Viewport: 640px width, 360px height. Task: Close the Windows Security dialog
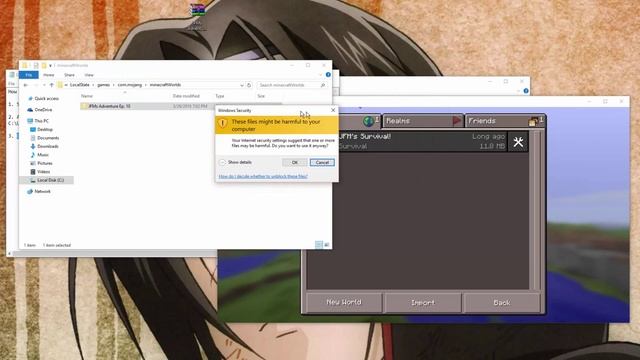point(333,110)
